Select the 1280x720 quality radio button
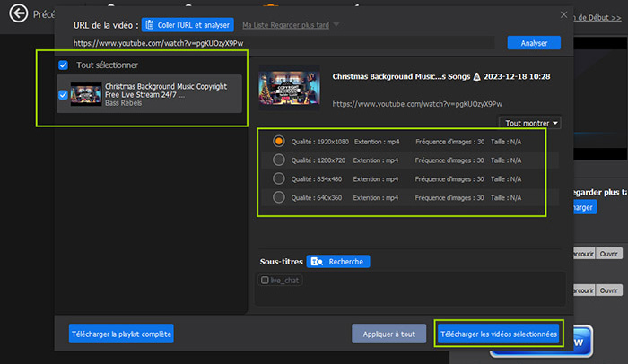Screen dimensions: 628x364 [279, 160]
